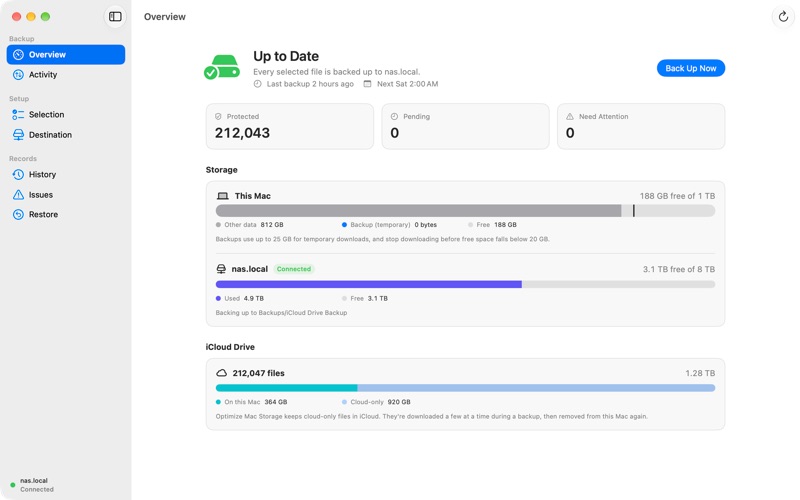800x500 pixels.
Task: Click the light-blue Cloud-only legend dot
Action: point(344,402)
